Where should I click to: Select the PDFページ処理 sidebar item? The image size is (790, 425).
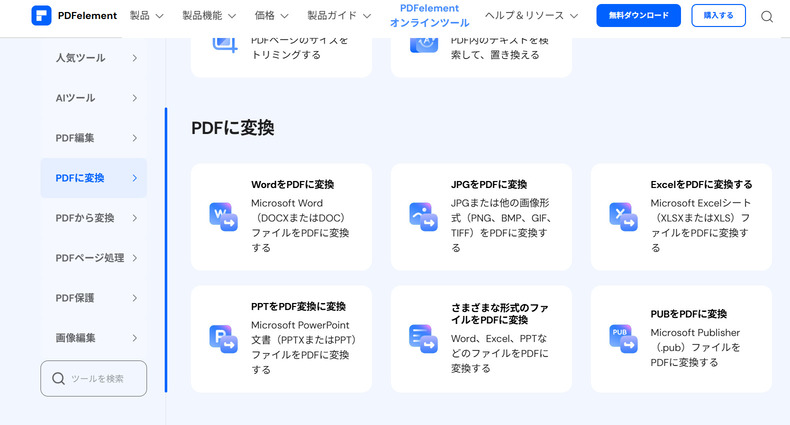(x=94, y=258)
